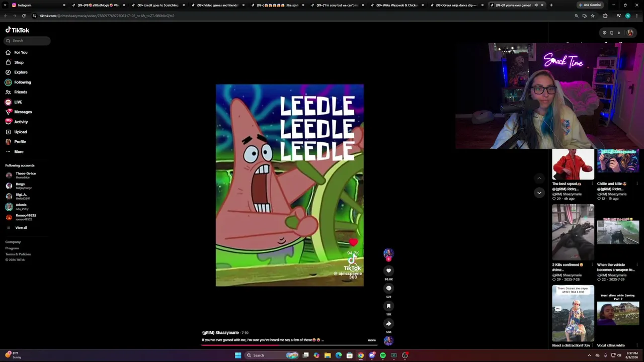
Task: Share the video with arrow icon
Action: (388, 324)
